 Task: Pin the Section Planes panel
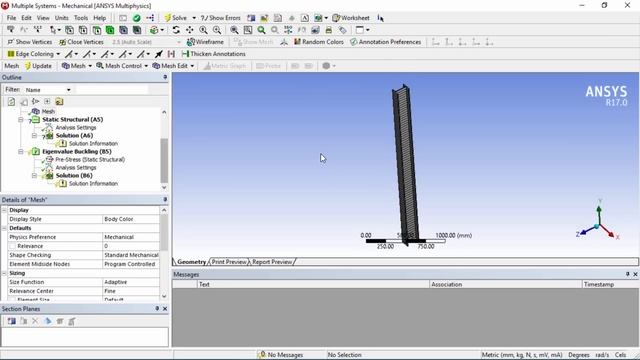click(x=157, y=309)
